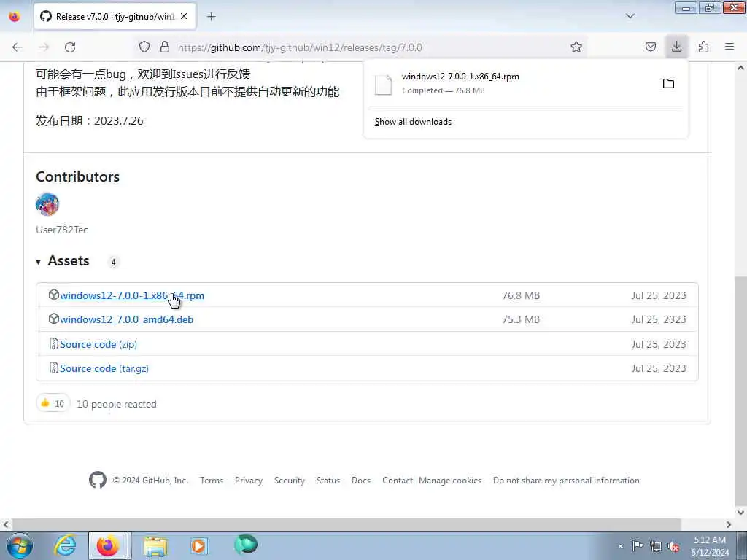Show downloaded rpm file in folder
This screenshot has width=747, height=560.
point(668,84)
